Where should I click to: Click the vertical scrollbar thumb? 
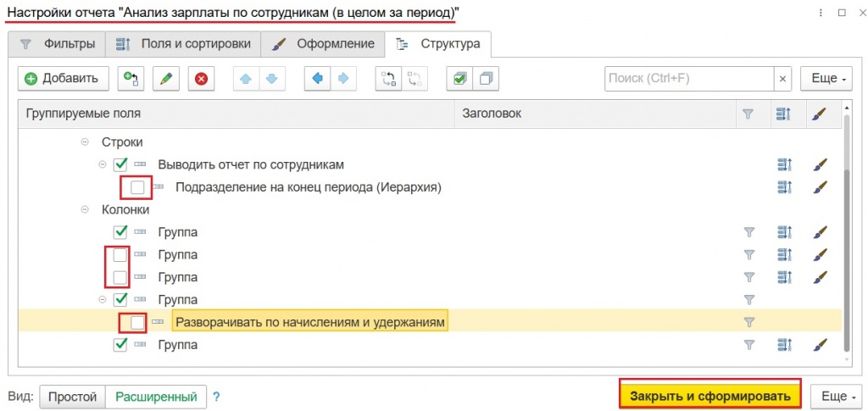[x=845, y=260]
